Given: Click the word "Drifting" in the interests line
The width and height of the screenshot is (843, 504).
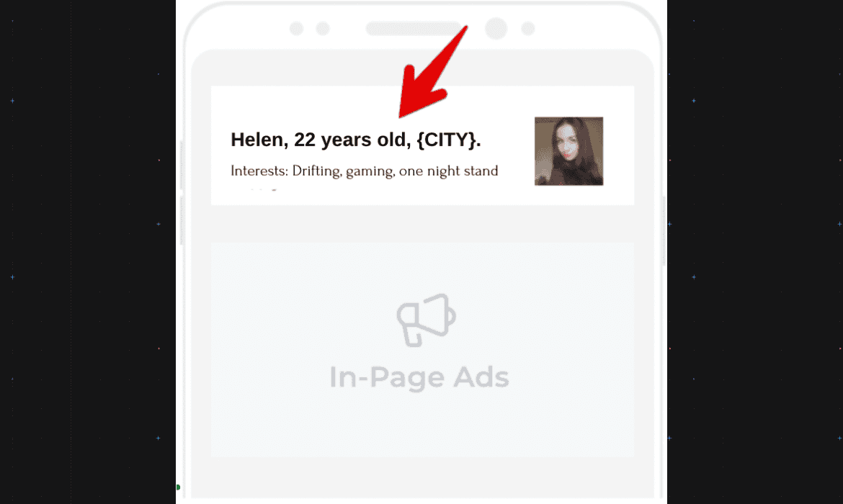Looking at the screenshot, I should (x=316, y=171).
